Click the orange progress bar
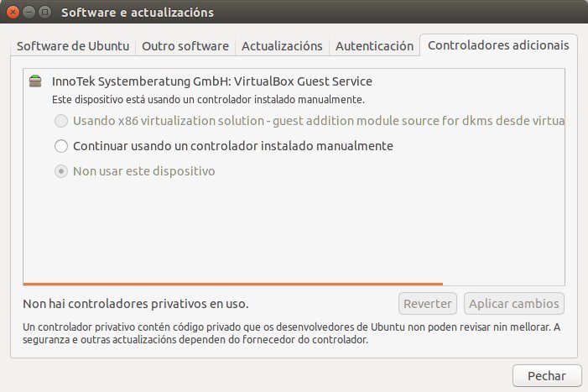This screenshot has width=588, height=392. 233,284
